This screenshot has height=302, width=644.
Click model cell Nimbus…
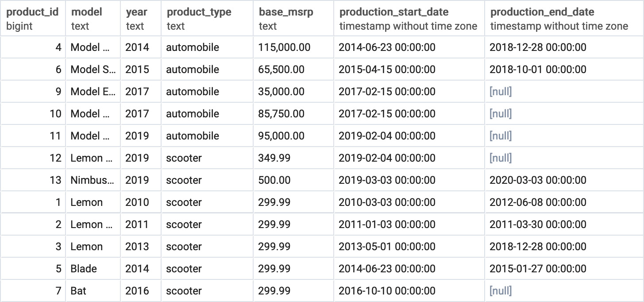(93, 180)
